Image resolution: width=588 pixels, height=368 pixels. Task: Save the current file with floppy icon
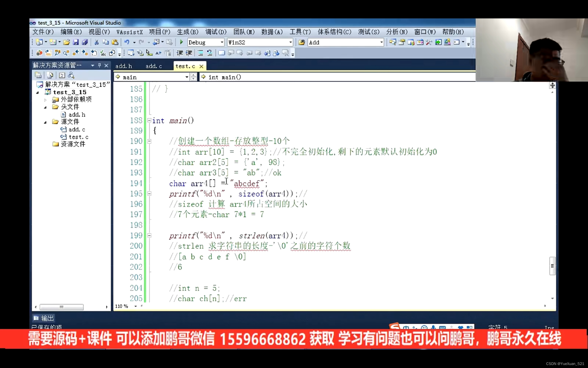pyautogui.click(x=76, y=42)
